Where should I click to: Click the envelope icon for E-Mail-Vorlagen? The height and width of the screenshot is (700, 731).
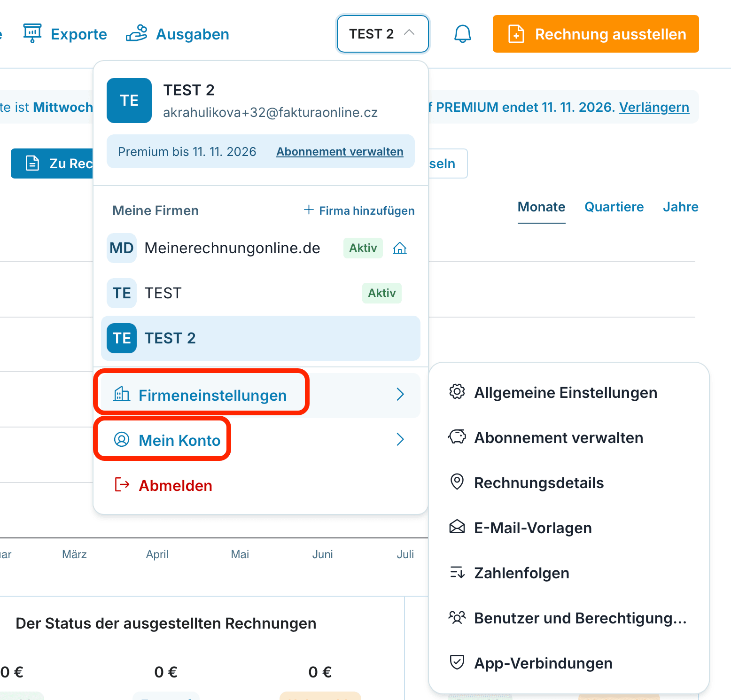[457, 527]
